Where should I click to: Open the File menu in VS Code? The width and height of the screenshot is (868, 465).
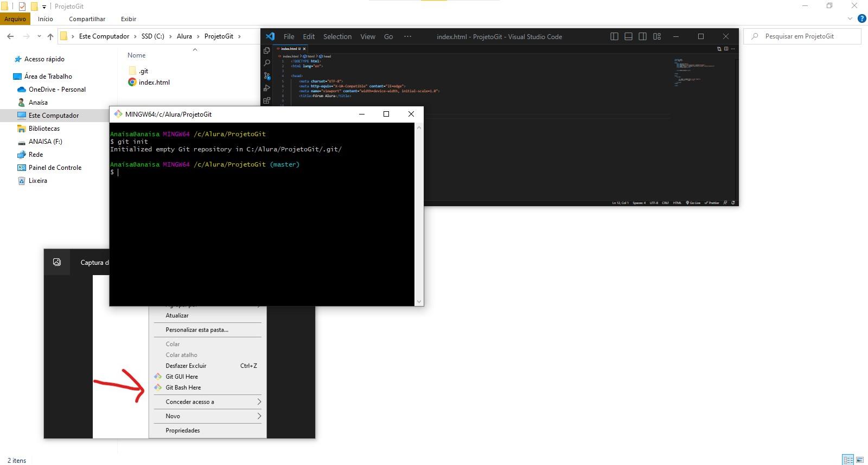click(x=289, y=36)
